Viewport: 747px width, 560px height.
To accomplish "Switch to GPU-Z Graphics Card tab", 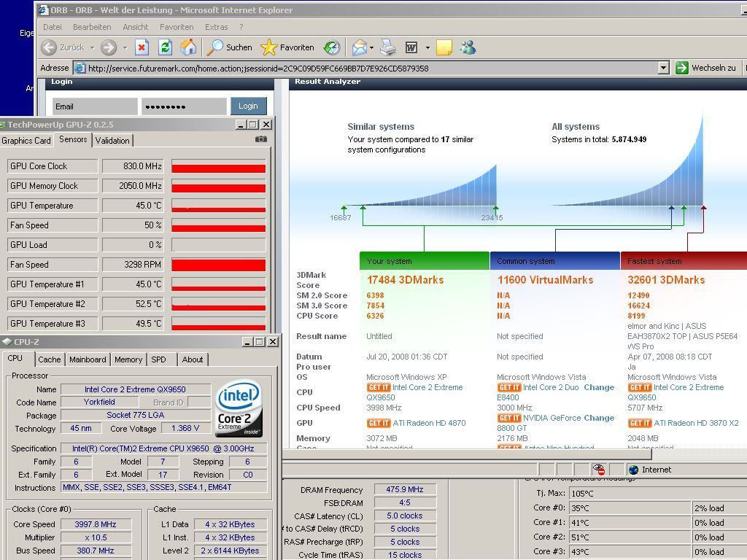I will pyautogui.click(x=26, y=141).
